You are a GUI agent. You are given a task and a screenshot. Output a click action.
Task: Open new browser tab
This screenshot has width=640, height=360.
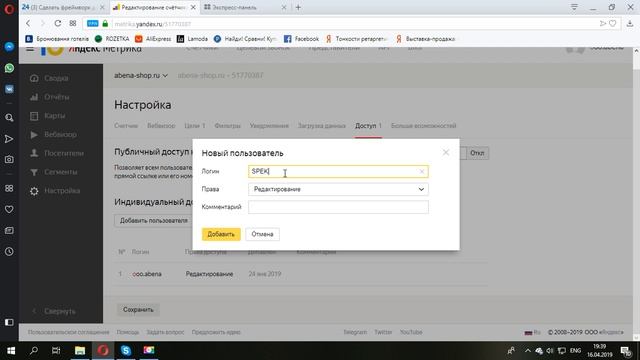(298, 7)
